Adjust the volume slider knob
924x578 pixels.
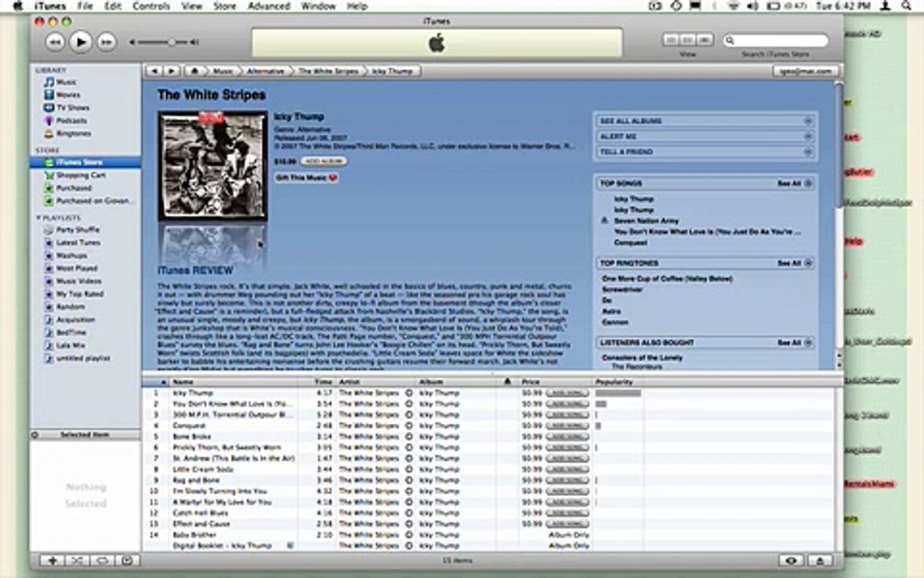coord(171,42)
